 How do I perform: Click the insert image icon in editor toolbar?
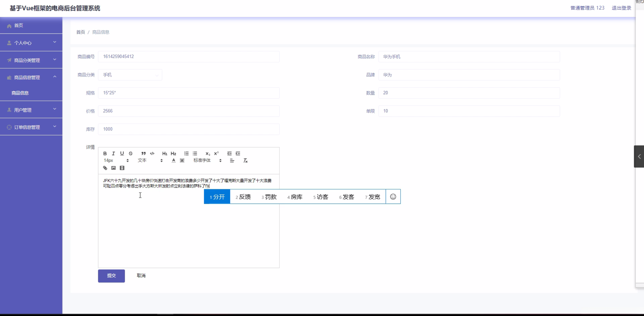pyautogui.click(x=113, y=168)
